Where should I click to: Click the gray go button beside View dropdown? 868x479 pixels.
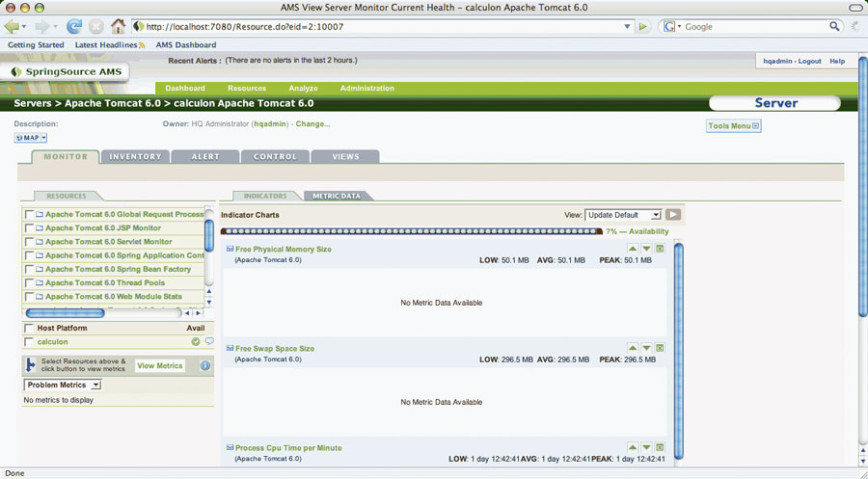[673, 215]
